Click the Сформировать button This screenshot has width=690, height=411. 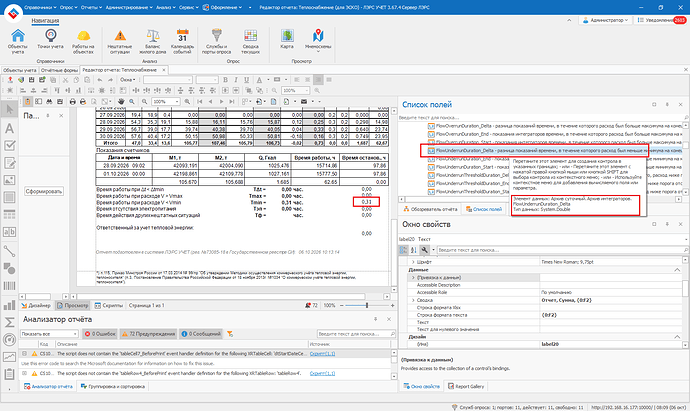(x=44, y=191)
